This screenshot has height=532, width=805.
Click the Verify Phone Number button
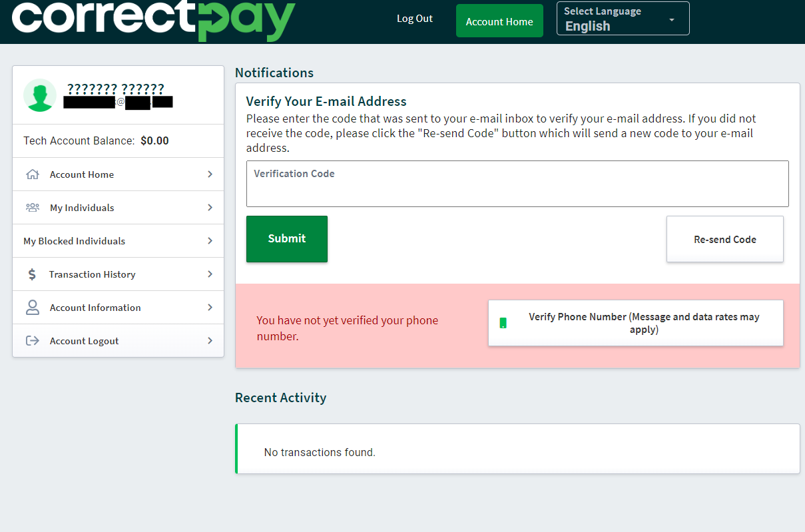coord(635,323)
